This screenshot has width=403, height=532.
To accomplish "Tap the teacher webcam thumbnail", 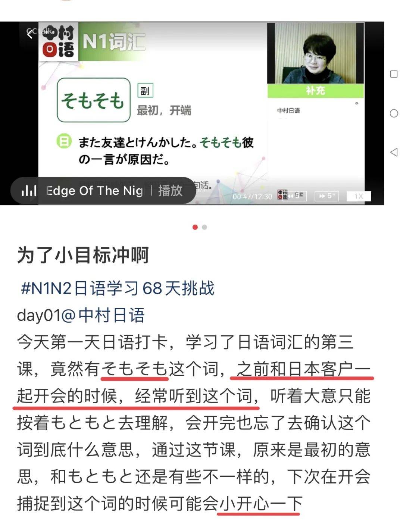I will (315, 53).
